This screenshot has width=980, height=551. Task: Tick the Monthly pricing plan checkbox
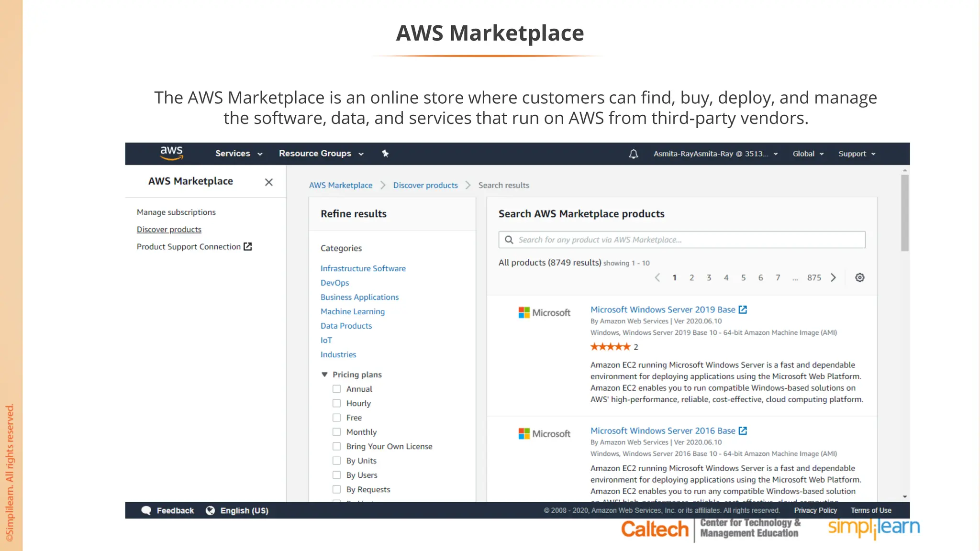(337, 432)
